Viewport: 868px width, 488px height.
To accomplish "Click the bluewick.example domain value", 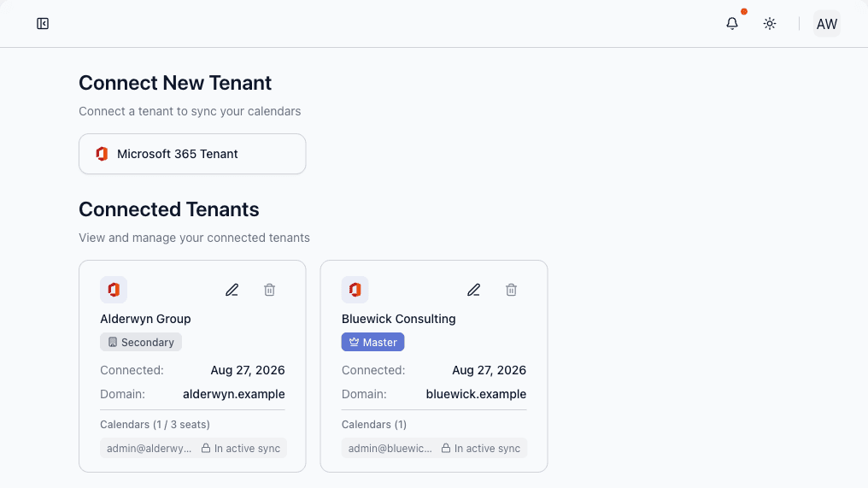I will click(x=476, y=394).
